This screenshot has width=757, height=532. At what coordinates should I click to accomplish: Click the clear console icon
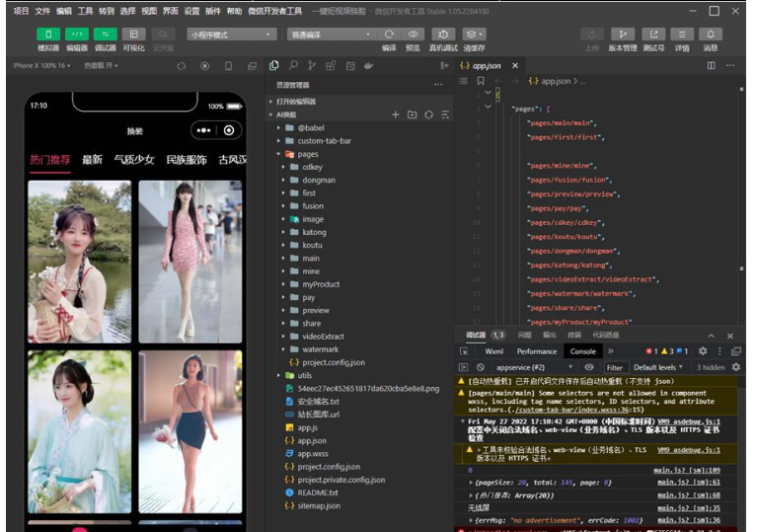pyautogui.click(x=481, y=367)
